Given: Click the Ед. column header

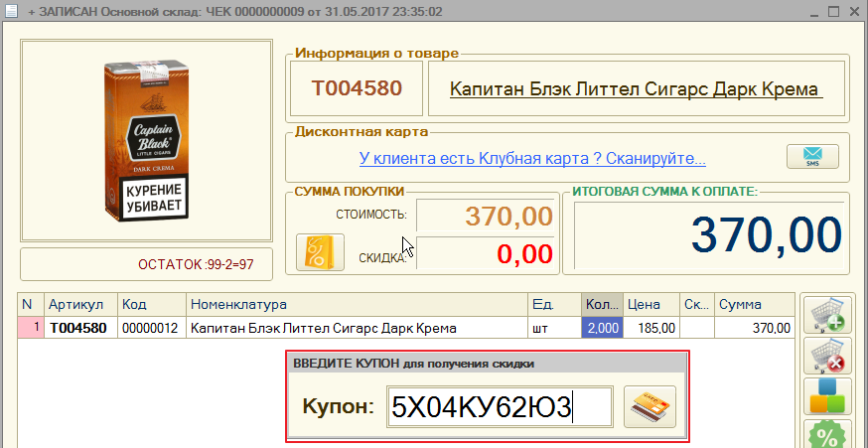Looking at the screenshot, I should [x=555, y=305].
